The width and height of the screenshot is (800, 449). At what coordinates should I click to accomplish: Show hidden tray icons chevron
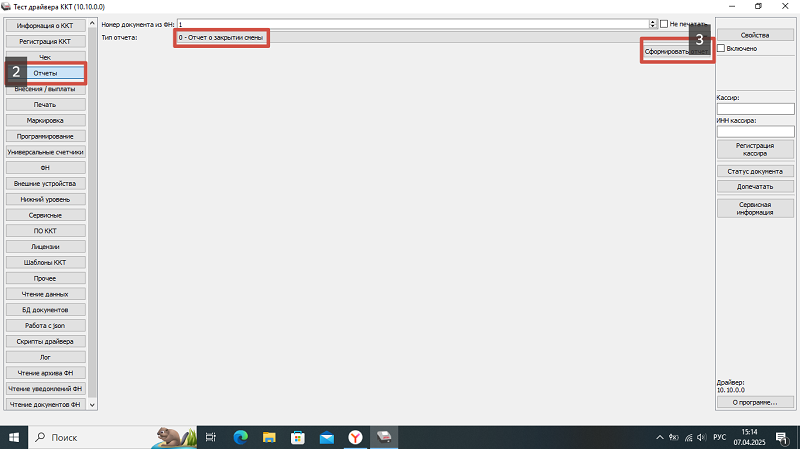(x=660, y=437)
